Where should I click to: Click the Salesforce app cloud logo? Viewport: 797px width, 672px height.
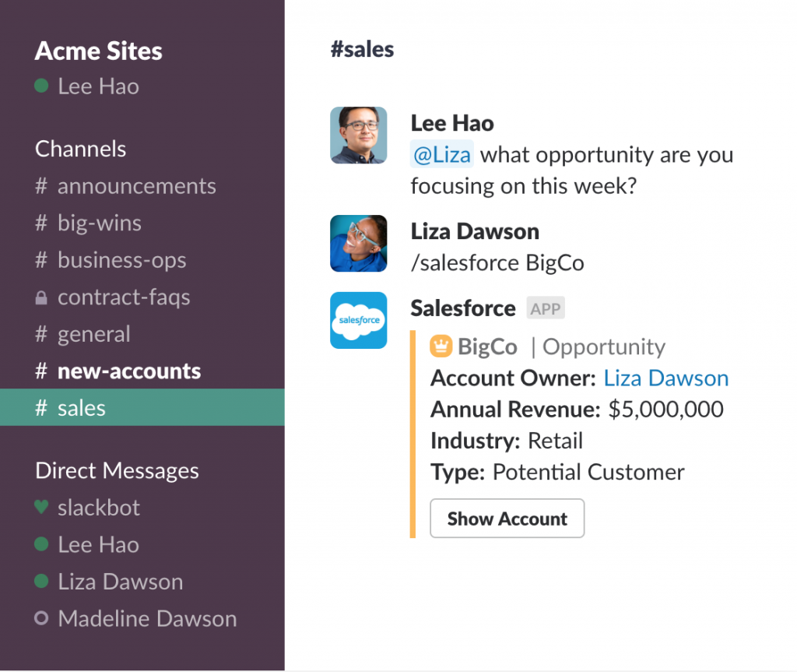(358, 320)
